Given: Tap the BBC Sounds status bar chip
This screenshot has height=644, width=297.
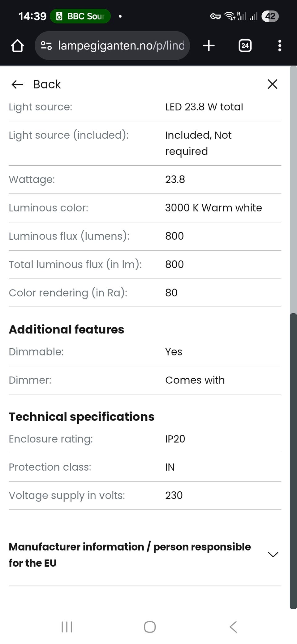Looking at the screenshot, I should tap(80, 16).
